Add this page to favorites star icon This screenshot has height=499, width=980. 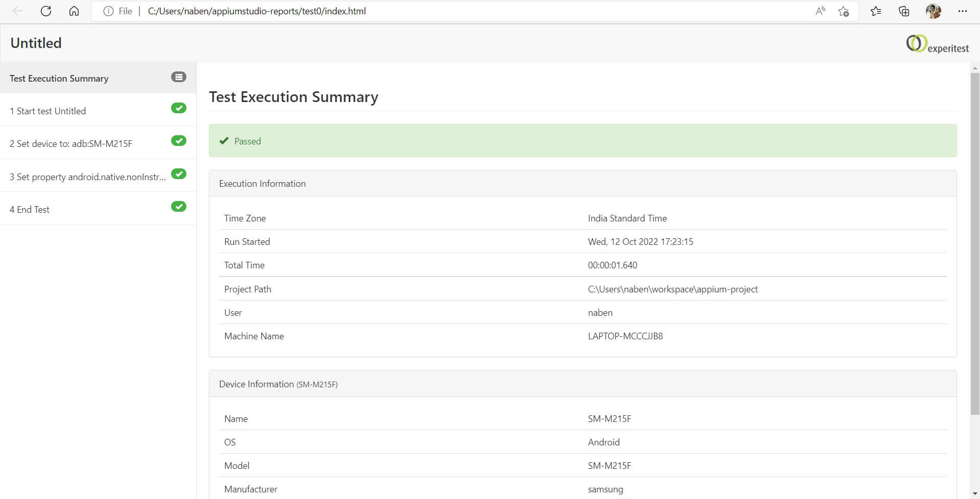pyautogui.click(x=843, y=11)
